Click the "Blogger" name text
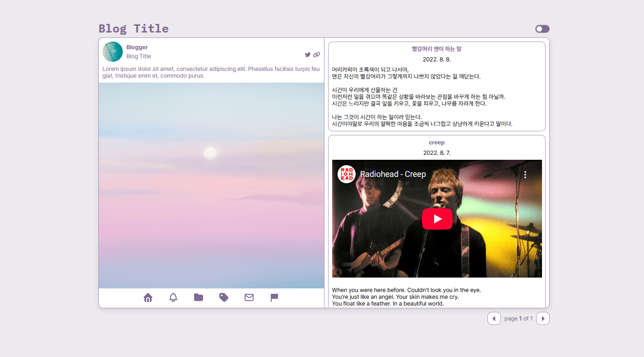 click(x=137, y=47)
